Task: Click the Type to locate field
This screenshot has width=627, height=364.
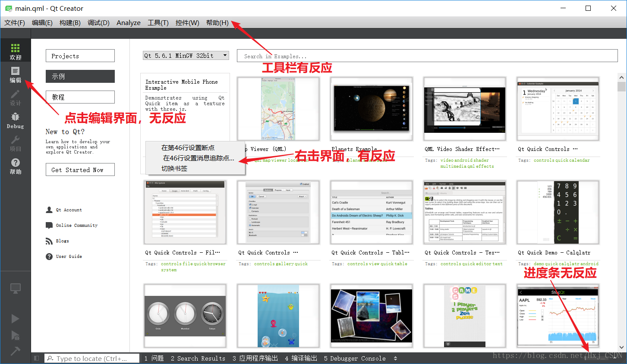Action: pos(92,358)
